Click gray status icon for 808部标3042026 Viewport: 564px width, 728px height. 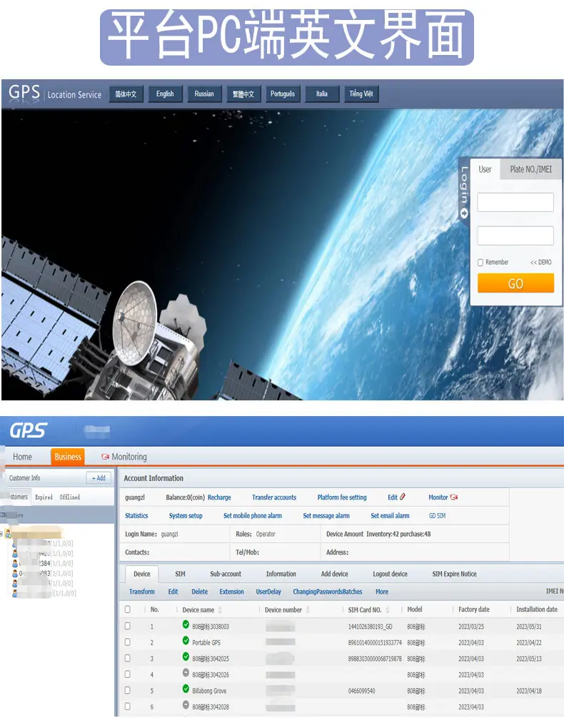coord(186,673)
